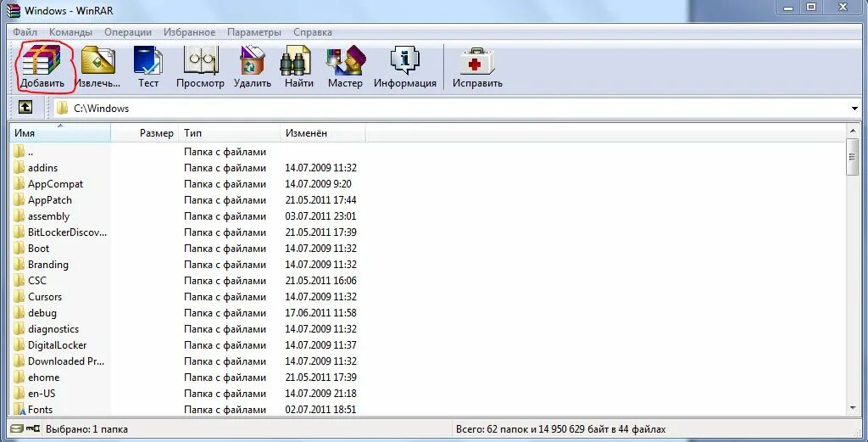The width and height of the screenshot is (868, 442).
Task: Click the ehome folder icon
Action: pyautogui.click(x=19, y=378)
